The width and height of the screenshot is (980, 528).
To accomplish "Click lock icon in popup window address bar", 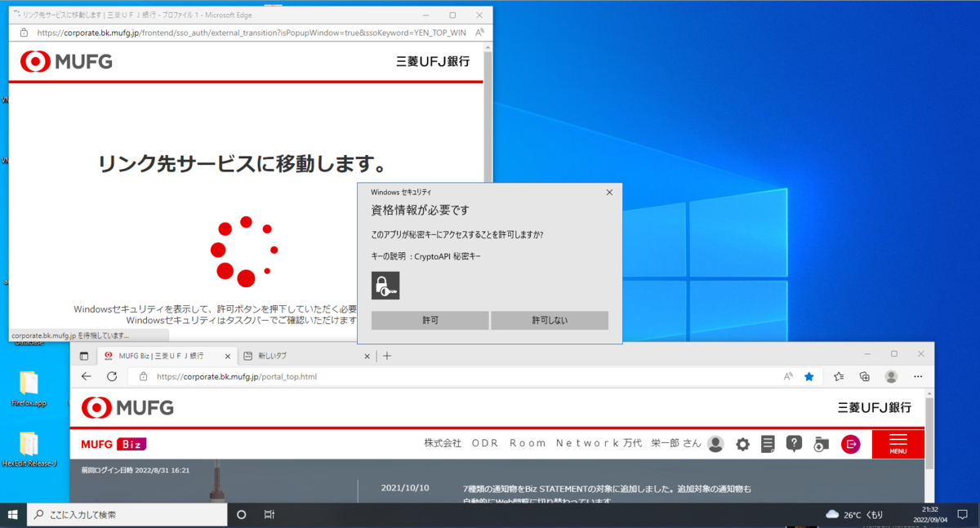I will 23,33.
